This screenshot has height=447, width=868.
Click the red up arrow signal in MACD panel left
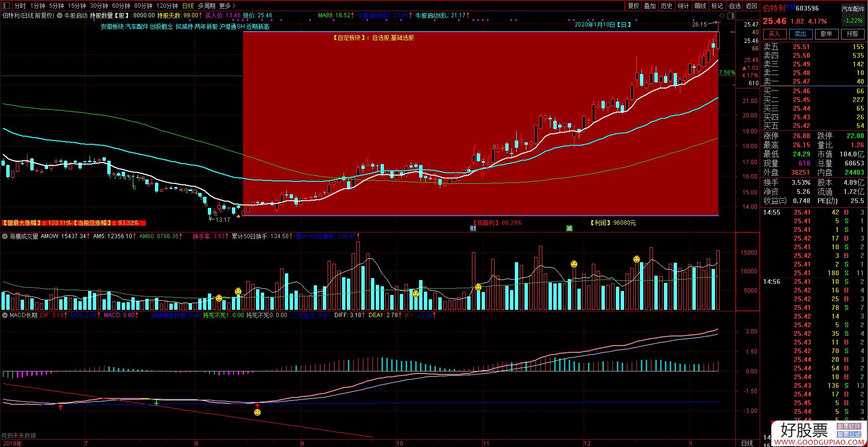[61, 407]
